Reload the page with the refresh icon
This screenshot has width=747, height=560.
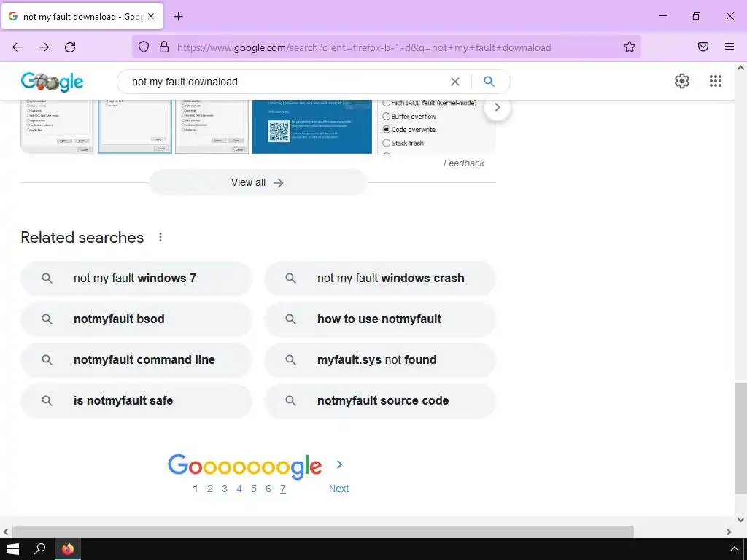[x=70, y=47]
